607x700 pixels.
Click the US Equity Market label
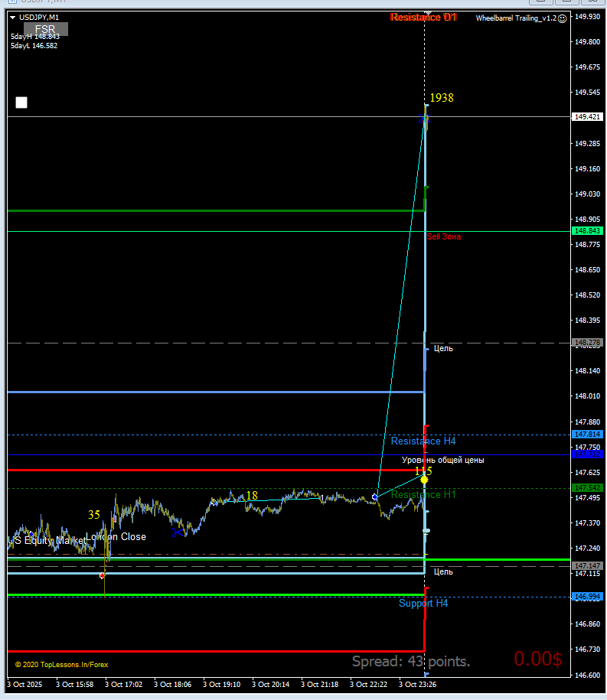tap(47, 541)
